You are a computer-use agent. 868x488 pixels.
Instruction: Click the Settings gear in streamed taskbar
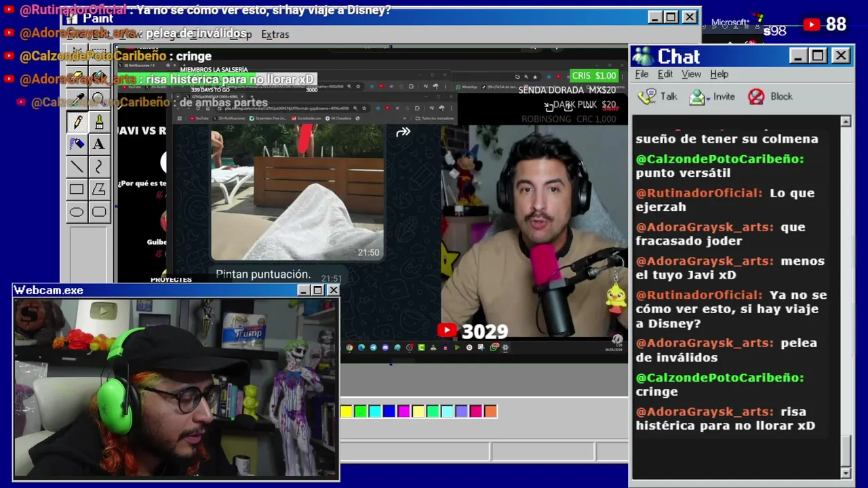(x=505, y=348)
